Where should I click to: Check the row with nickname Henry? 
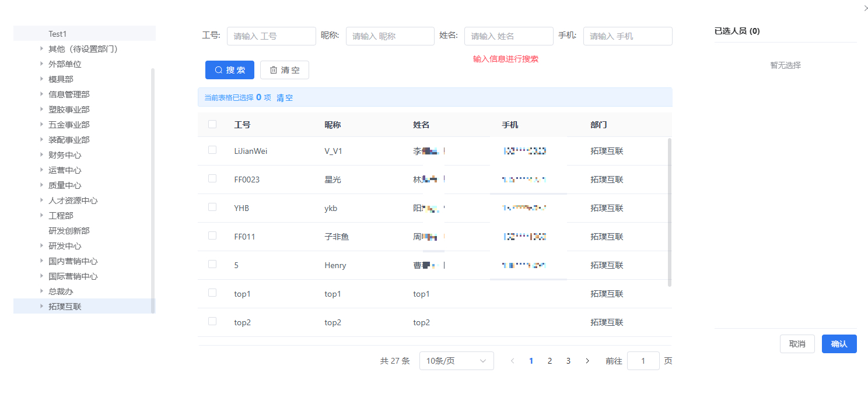[x=212, y=265]
